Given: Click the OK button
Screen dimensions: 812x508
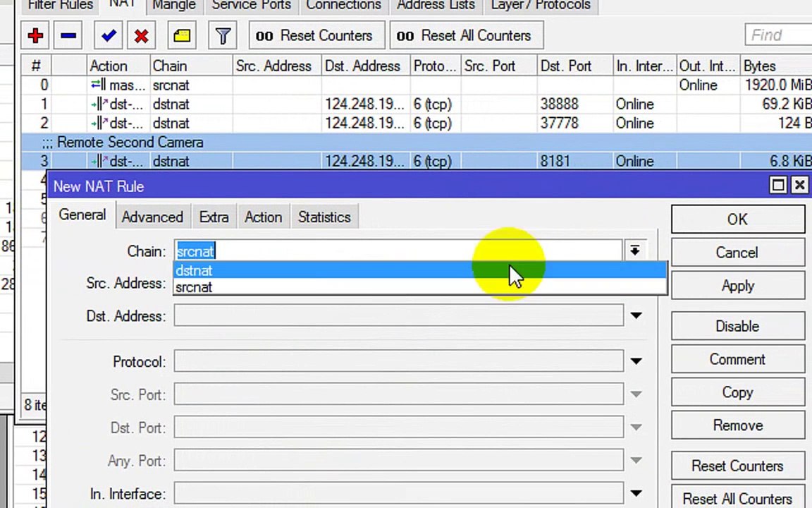Looking at the screenshot, I should [738, 219].
